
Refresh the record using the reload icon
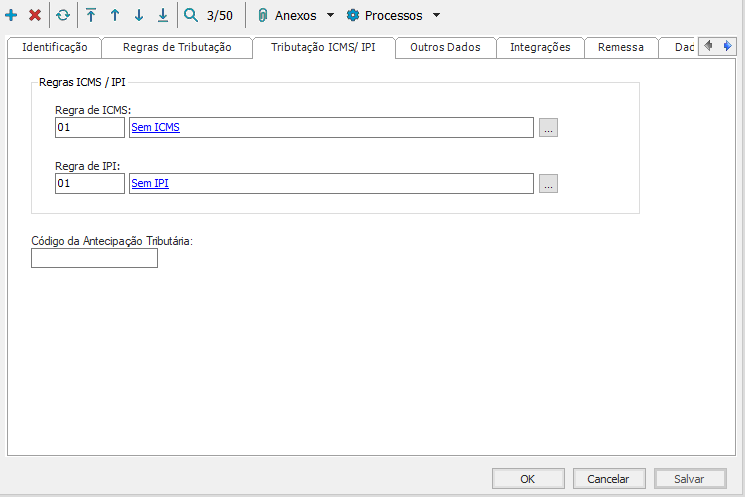click(x=63, y=15)
